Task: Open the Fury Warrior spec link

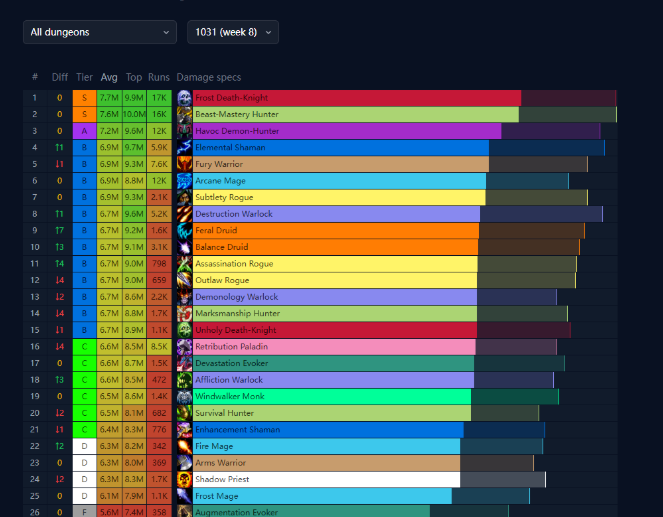Action: click(x=218, y=164)
